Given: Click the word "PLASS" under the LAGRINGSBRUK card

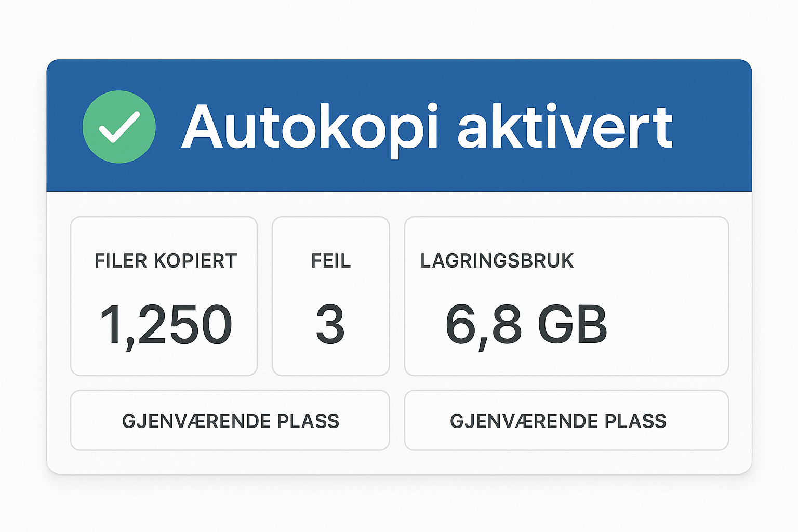Looking at the screenshot, I should pos(635,421).
